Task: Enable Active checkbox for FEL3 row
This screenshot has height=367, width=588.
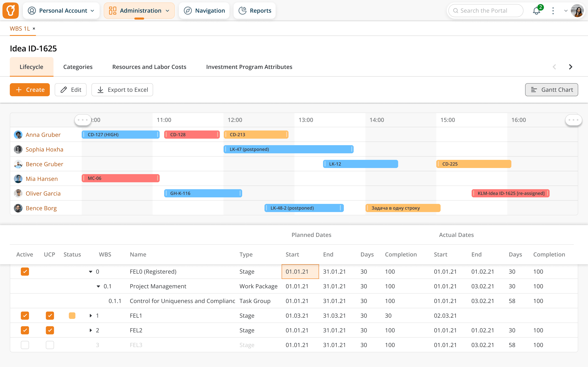Action: coord(25,345)
